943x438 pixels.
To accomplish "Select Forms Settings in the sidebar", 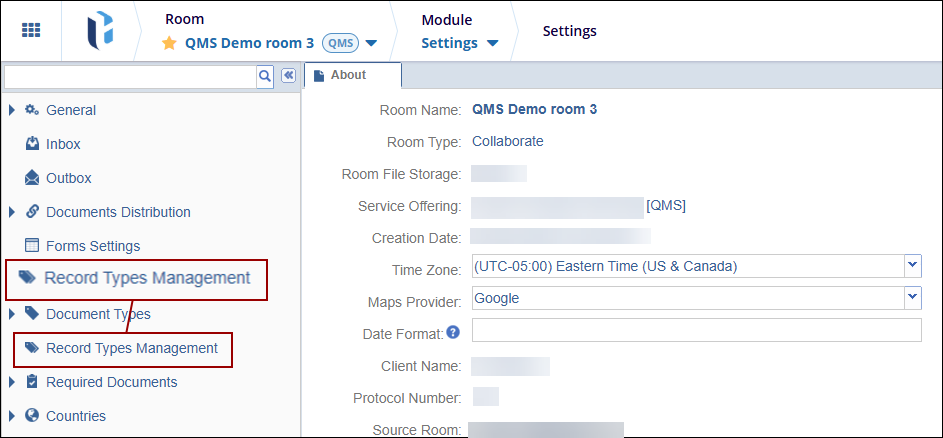I will point(92,246).
